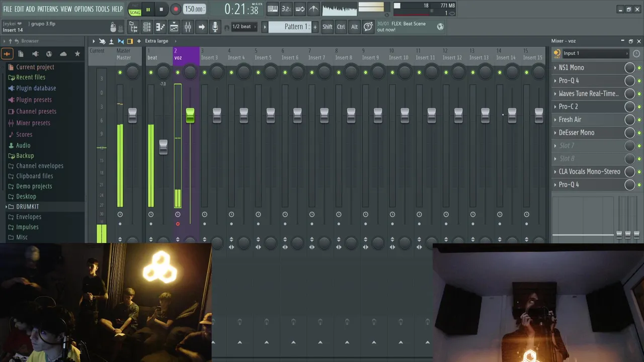Click the orange mixer view layout icon

click(130, 41)
